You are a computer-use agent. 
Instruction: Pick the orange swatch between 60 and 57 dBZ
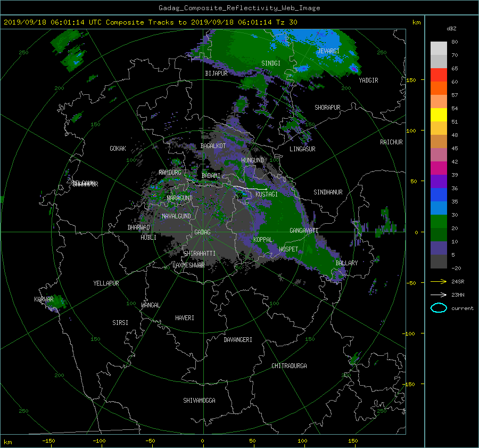pyautogui.click(x=439, y=88)
